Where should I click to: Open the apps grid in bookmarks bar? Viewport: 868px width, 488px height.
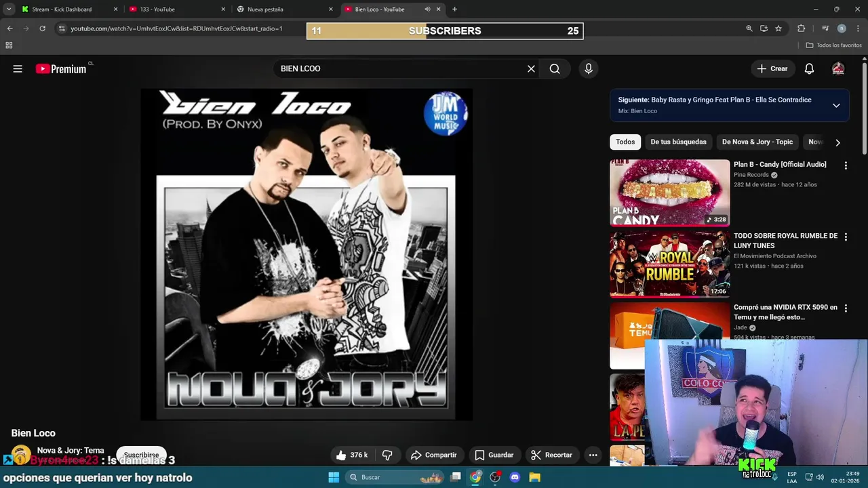[x=9, y=45]
